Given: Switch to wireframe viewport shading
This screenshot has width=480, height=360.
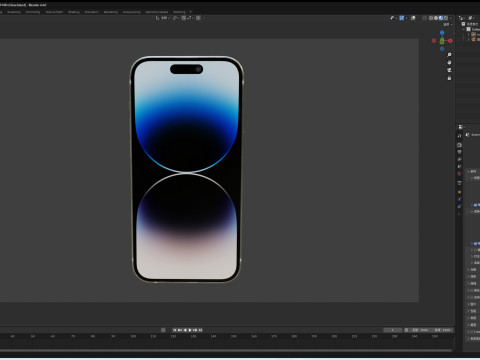Looking at the screenshot, I should pos(431,18).
